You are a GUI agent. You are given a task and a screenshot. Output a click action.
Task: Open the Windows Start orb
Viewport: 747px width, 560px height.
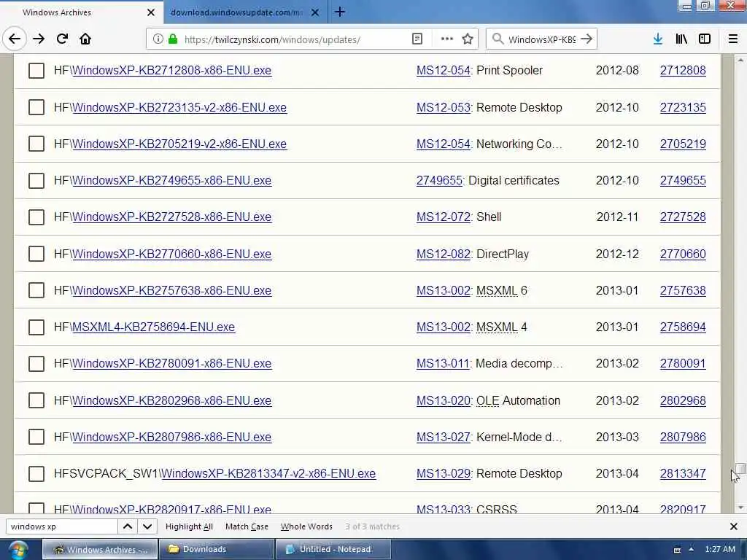click(18, 550)
